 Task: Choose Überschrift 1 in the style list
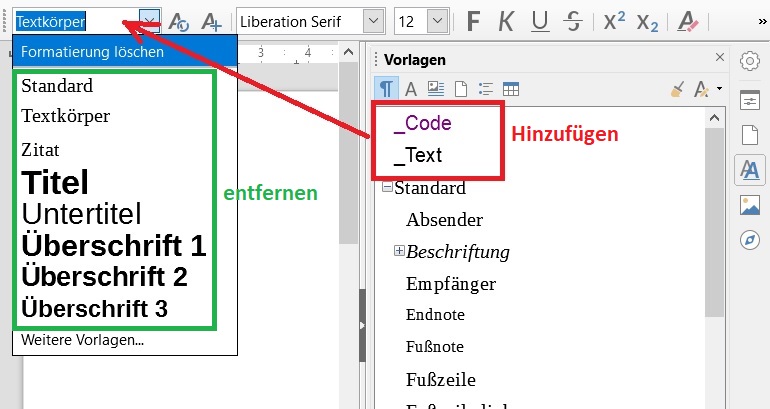[x=114, y=245]
